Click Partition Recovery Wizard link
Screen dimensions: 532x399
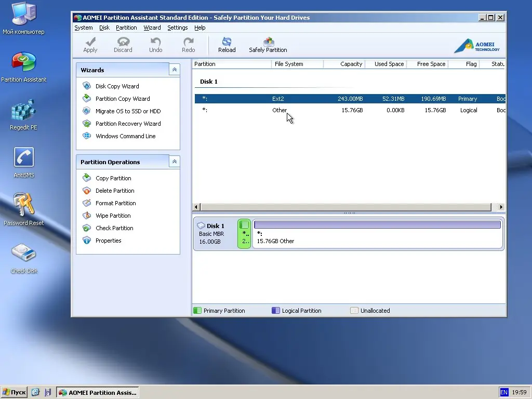128,124
